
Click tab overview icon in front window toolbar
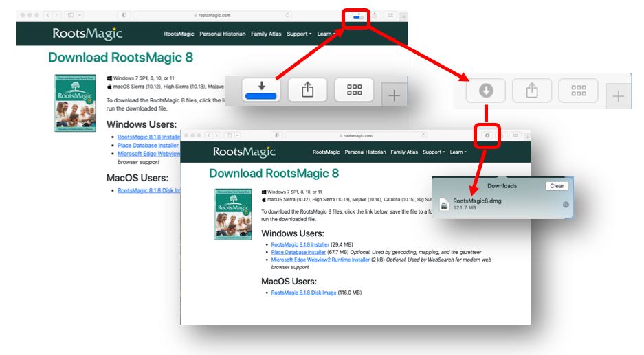[515, 135]
